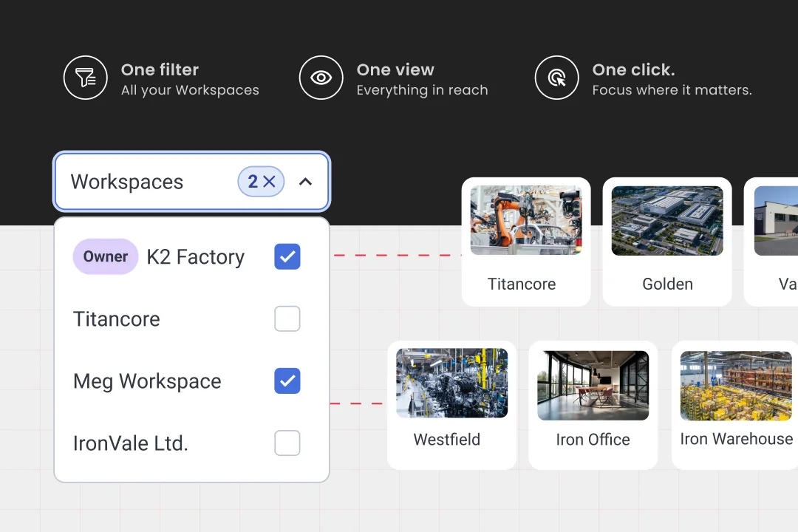Select the Titancore workspace option label

click(x=117, y=319)
